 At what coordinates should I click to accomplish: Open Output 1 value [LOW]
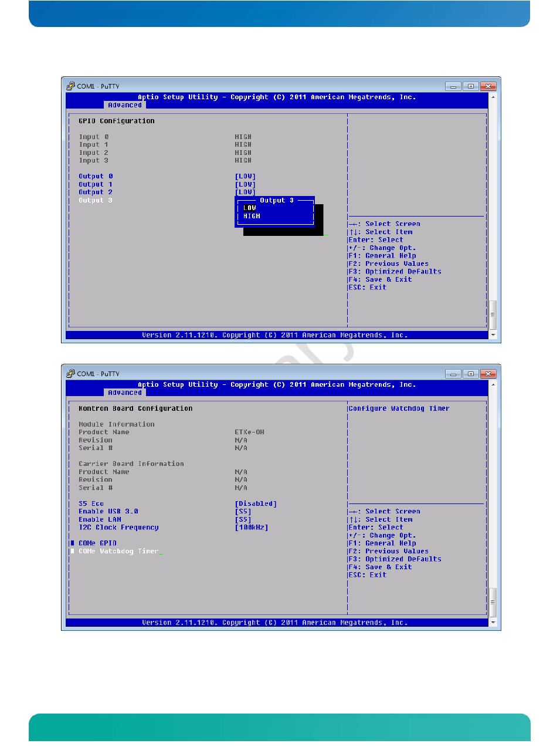(x=245, y=184)
